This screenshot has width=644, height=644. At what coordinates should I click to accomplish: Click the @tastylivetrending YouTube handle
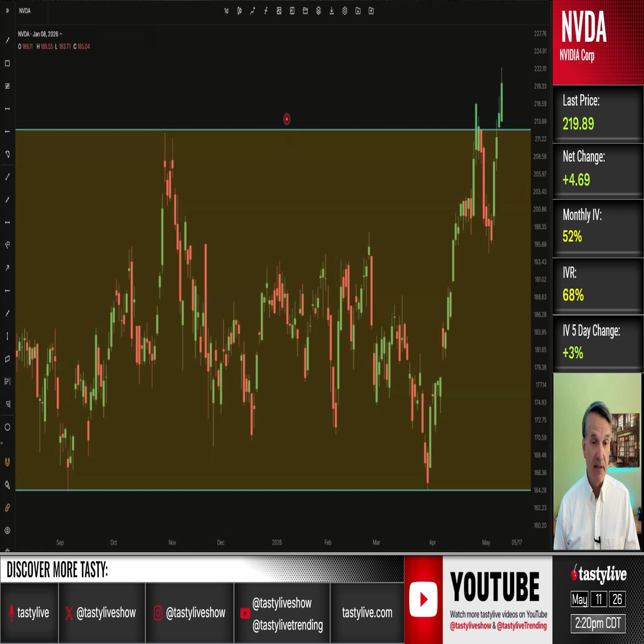pyautogui.click(x=288, y=625)
